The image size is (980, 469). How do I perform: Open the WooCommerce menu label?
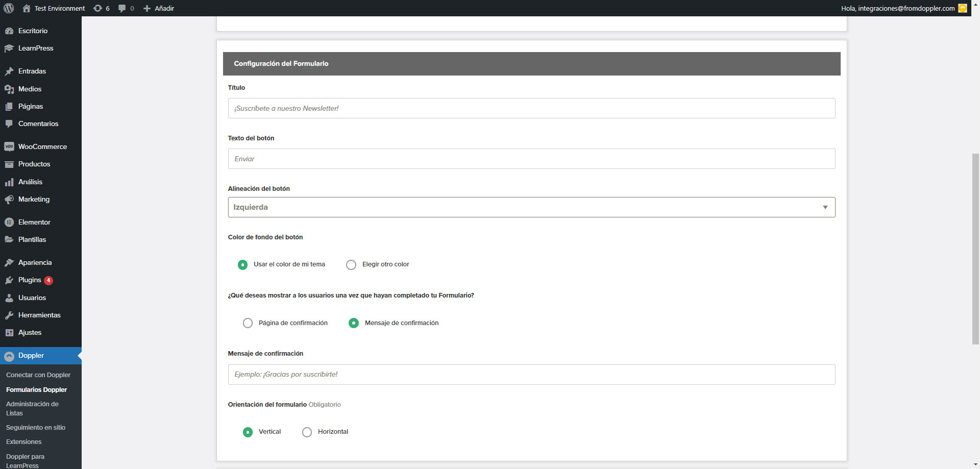[x=42, y=146]
